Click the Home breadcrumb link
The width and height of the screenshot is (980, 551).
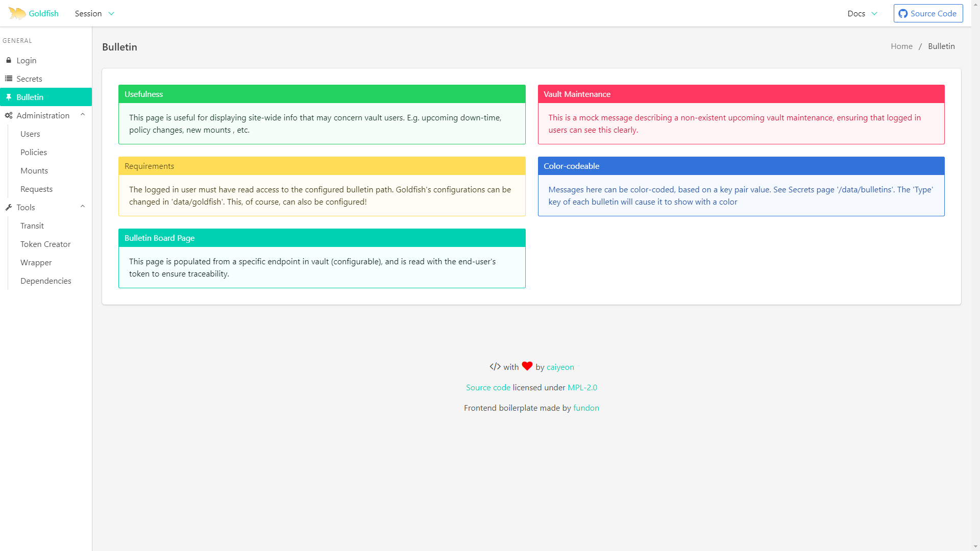tap(901, 46)
